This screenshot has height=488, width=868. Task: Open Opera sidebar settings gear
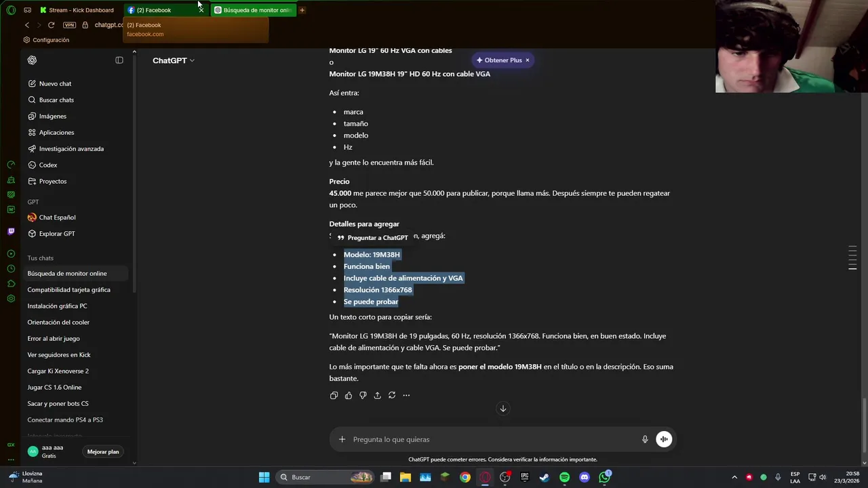pos(11,299)
